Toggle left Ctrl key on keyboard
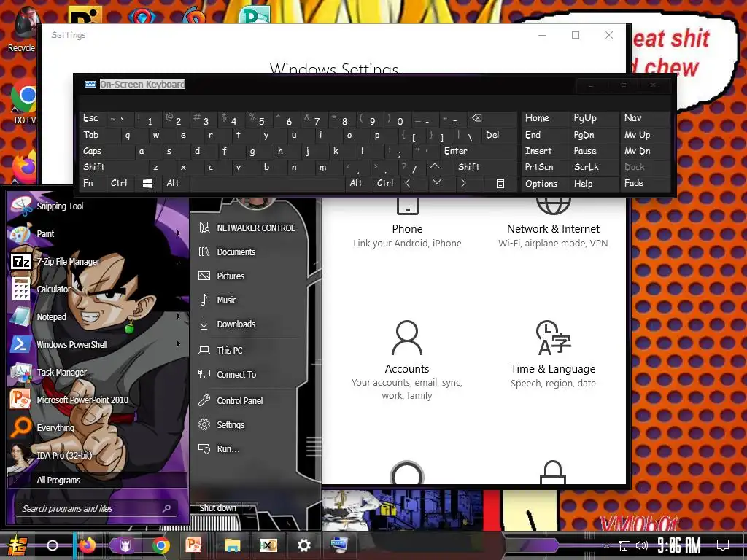This screenshot has width=747, height=560. [120, 183]
